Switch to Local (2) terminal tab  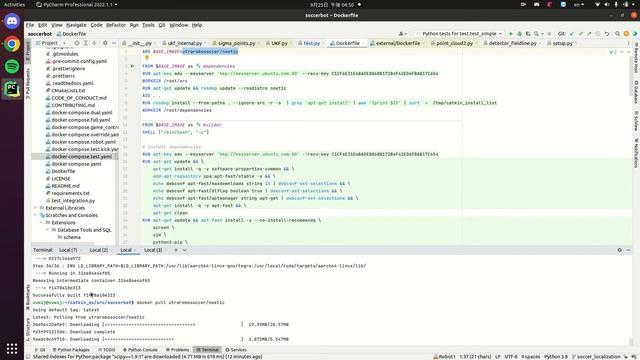pos(98,250)
